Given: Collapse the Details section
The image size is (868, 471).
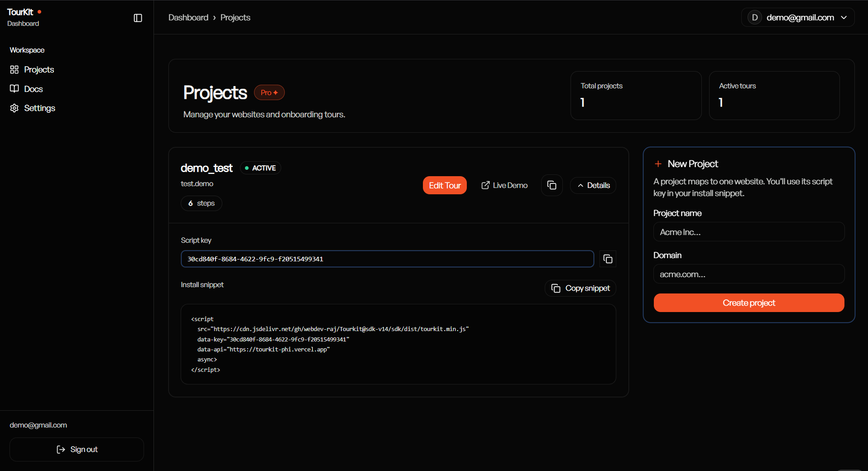Looking at the screenshot, I should click(593, 185).
